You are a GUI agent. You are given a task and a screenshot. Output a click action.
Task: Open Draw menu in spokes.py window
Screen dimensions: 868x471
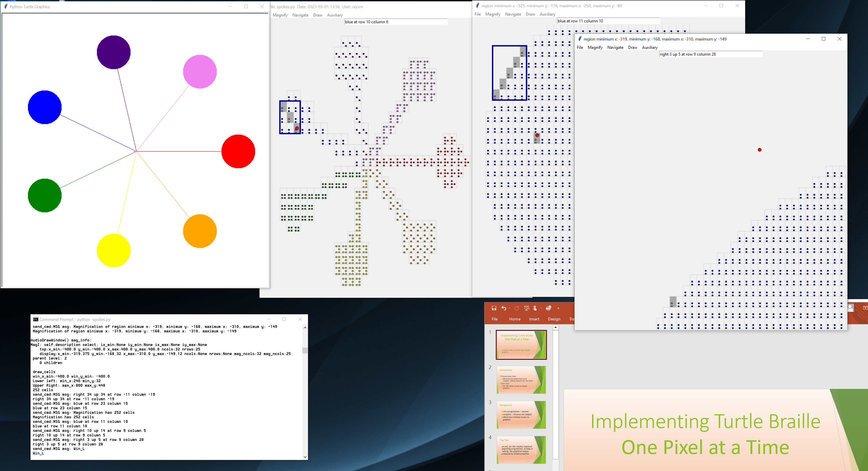[317, 15]
